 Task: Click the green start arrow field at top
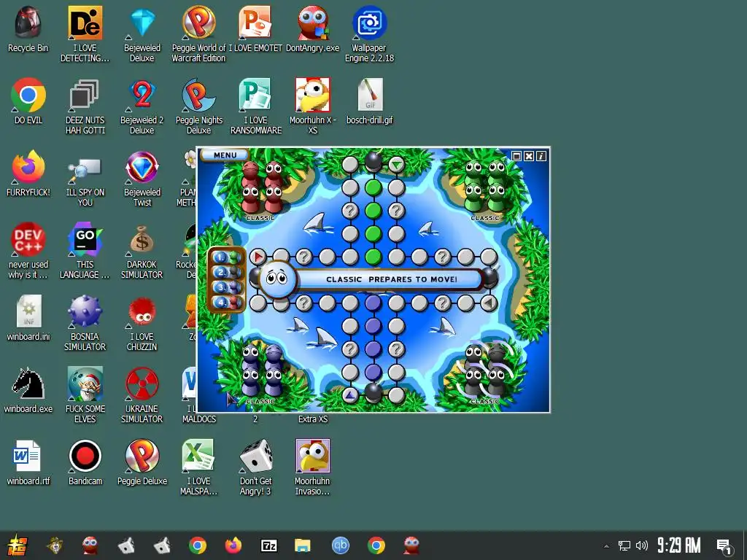coord(396,165)
